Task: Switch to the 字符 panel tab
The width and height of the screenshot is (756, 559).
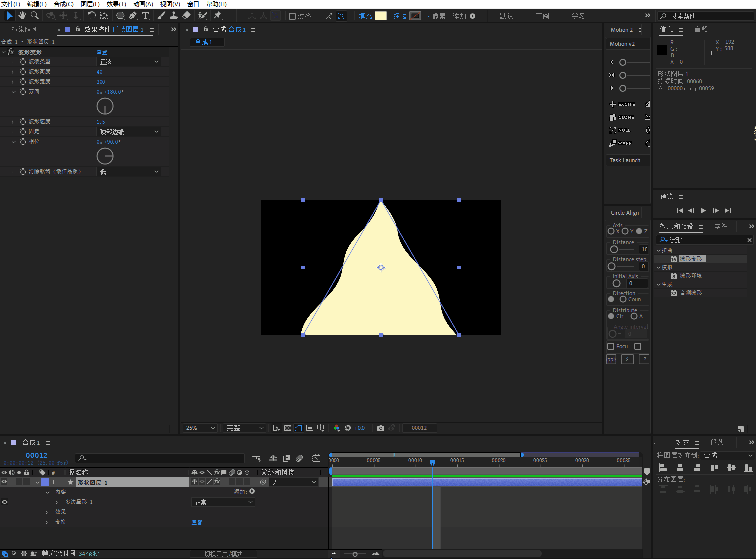Action: [721, 227]
